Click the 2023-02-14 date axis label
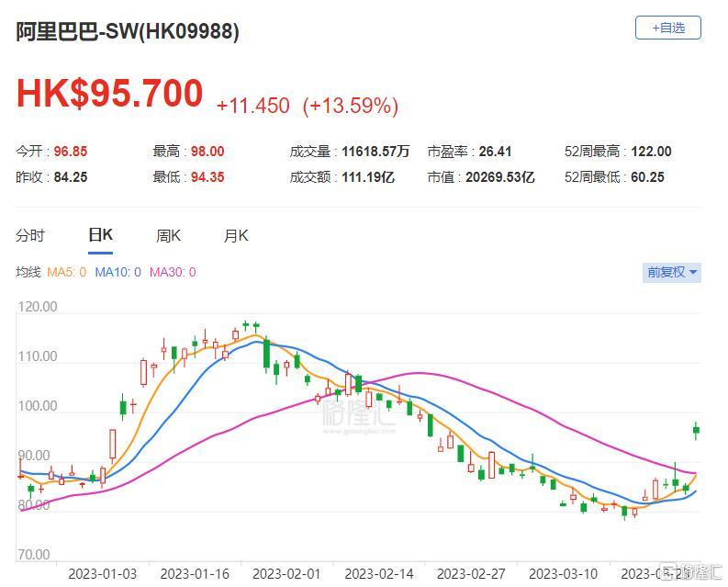This screenshot has height=587, width=728. (379, 574)
